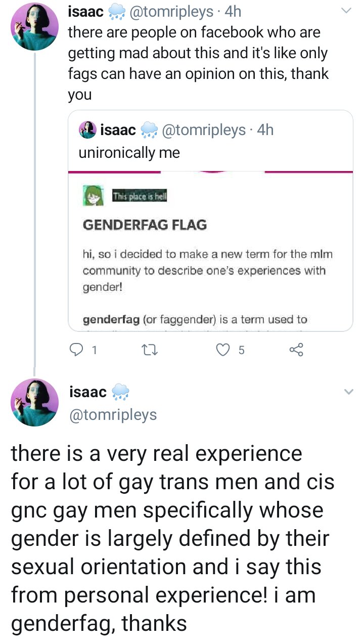Tap the 4h timestamp of the top tweet

click(x=234, y=11)
